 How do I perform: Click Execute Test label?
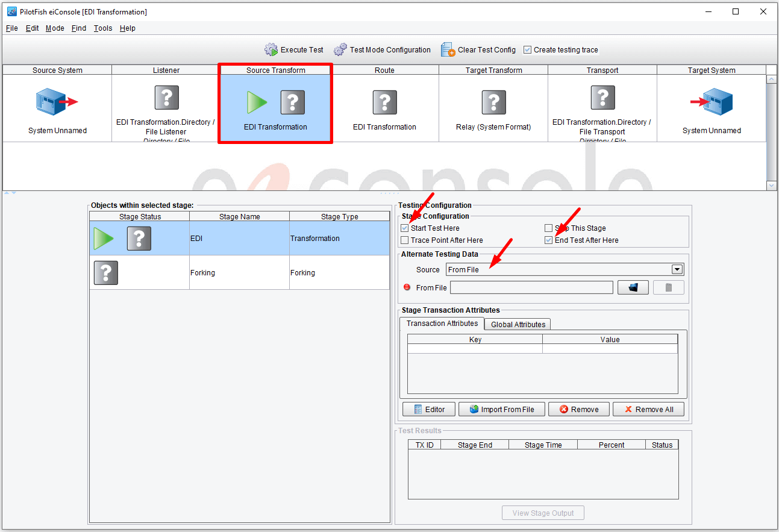302,50
